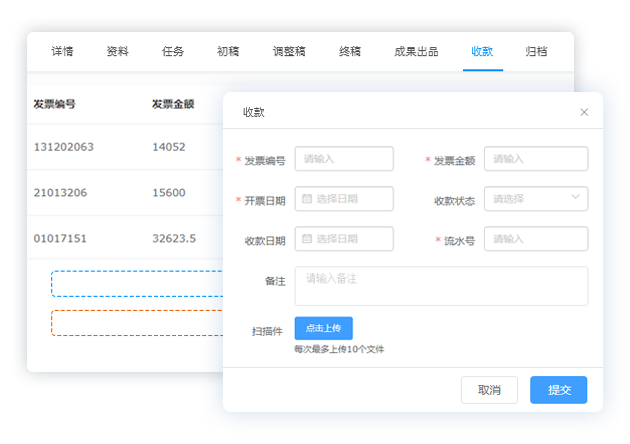Click the active 收款 tab
This screenshot has width=630, height=444.
tap(482, 52)
